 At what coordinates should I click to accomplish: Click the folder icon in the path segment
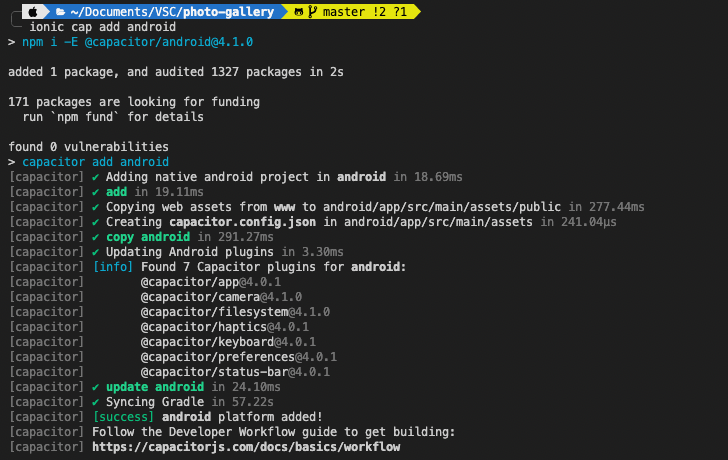tap(60, 12)
